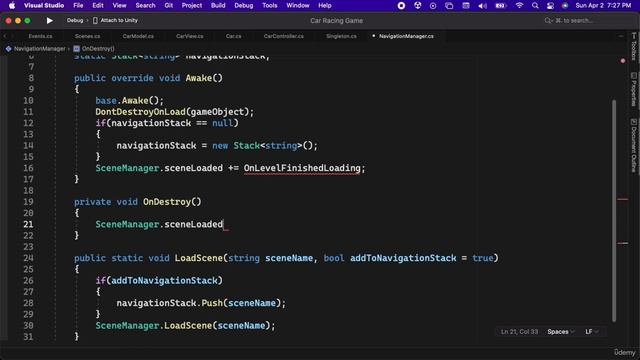The width and height of the screenshot is (640, 360).
Task: Click DontDestroyOnLoad on line 11
Action: click(x=140, y=112)
